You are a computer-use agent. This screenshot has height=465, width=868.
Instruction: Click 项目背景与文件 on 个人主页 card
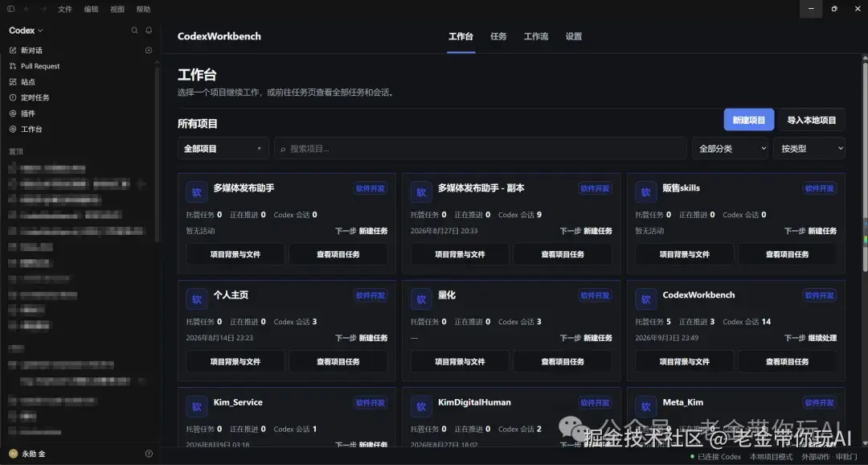click(x=235, y=361)
